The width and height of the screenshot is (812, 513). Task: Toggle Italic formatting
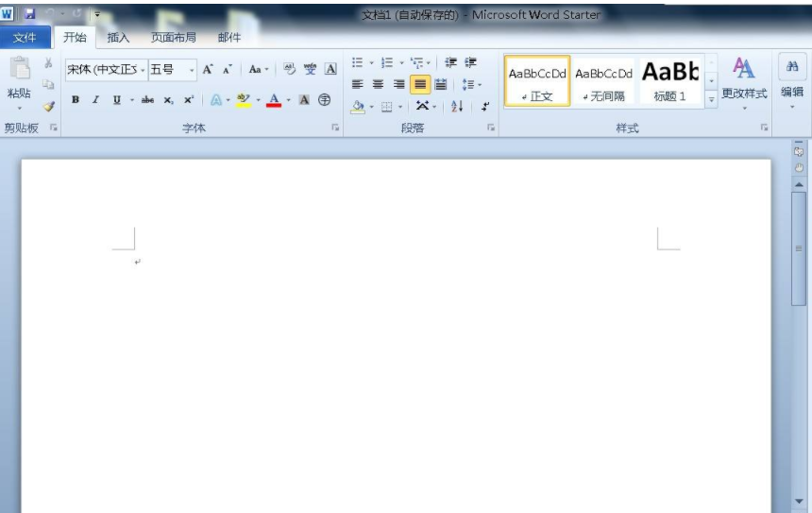coord(95,99)
